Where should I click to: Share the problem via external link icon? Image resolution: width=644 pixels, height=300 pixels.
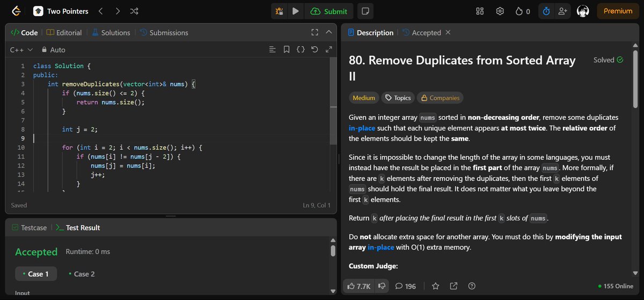pos(453,286)
